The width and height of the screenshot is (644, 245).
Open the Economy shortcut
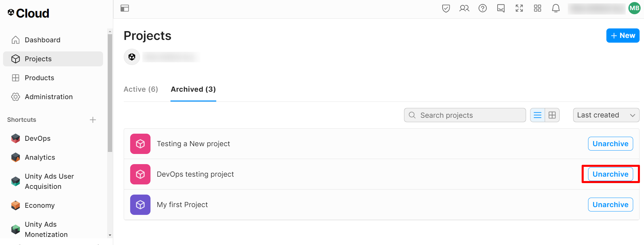[x=39, y=205]
